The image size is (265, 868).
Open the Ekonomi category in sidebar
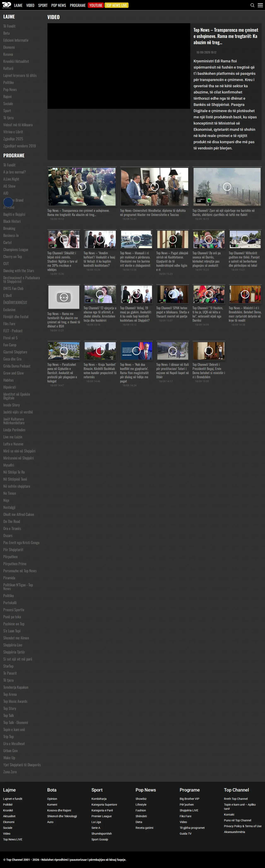pos(9,47)
